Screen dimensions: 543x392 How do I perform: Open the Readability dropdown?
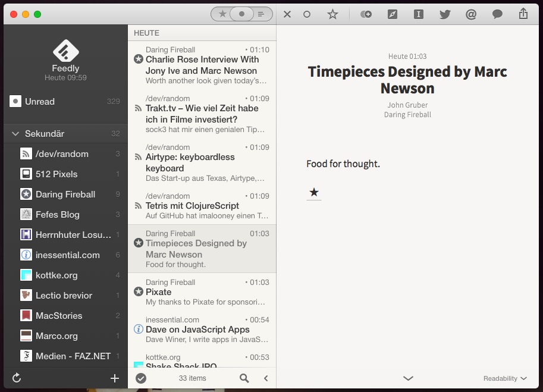(x=505, y=378)
